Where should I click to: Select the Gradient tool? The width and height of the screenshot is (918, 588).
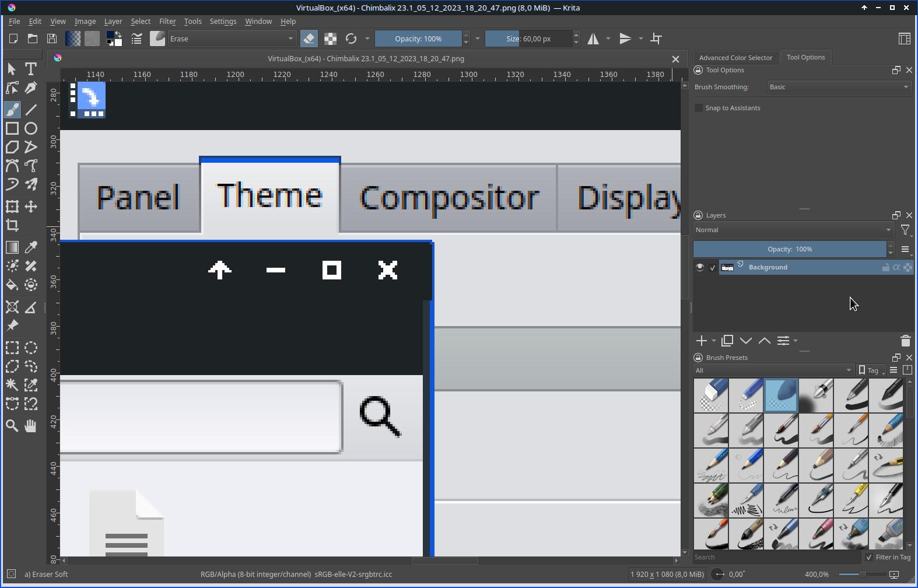point(12,247)
